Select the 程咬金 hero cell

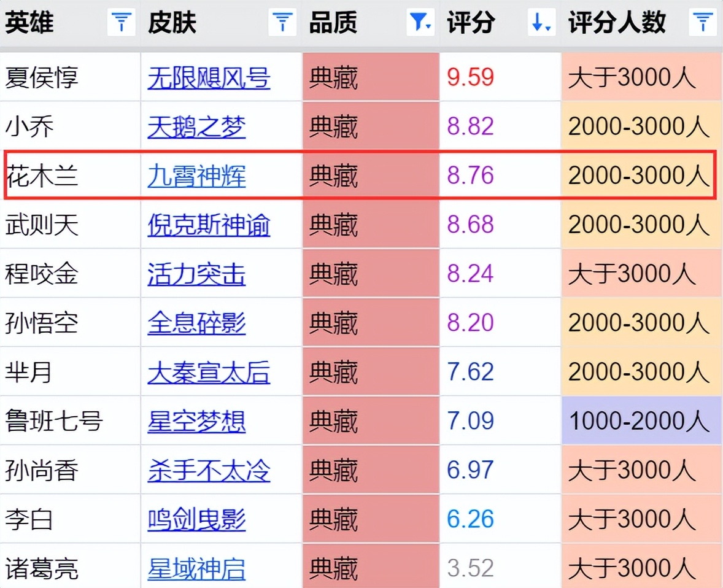point(70,274)
